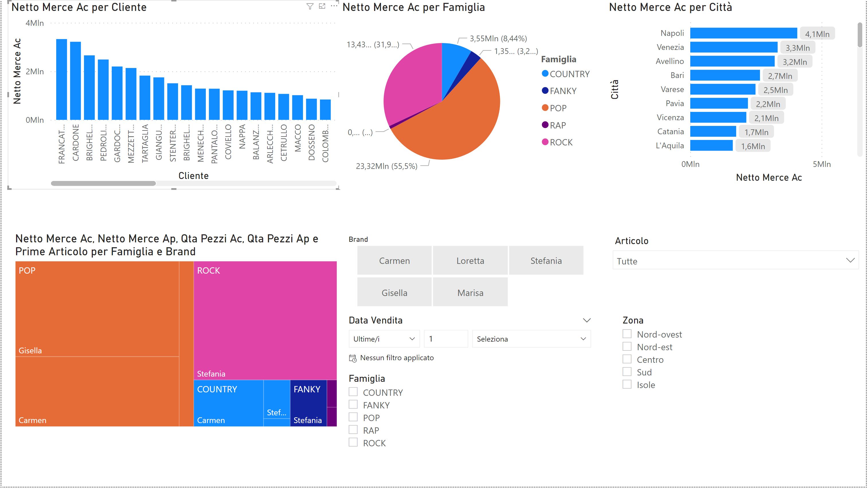
Task: Open the Seleziona period dropdown
Action: coord(531,339)
